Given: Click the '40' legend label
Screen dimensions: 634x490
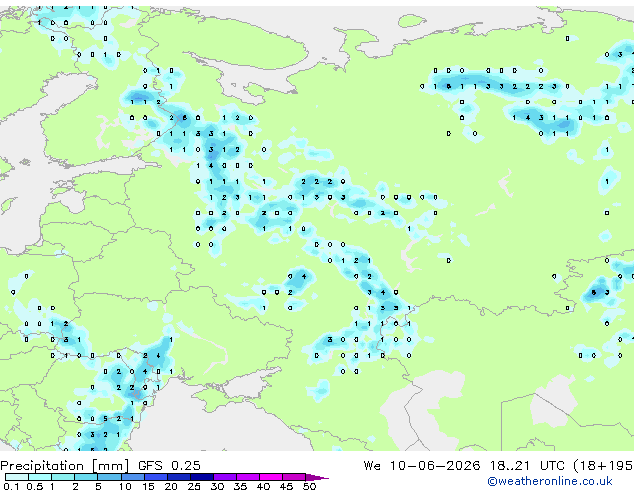Looking at the screenshot, I should [263, 486].
